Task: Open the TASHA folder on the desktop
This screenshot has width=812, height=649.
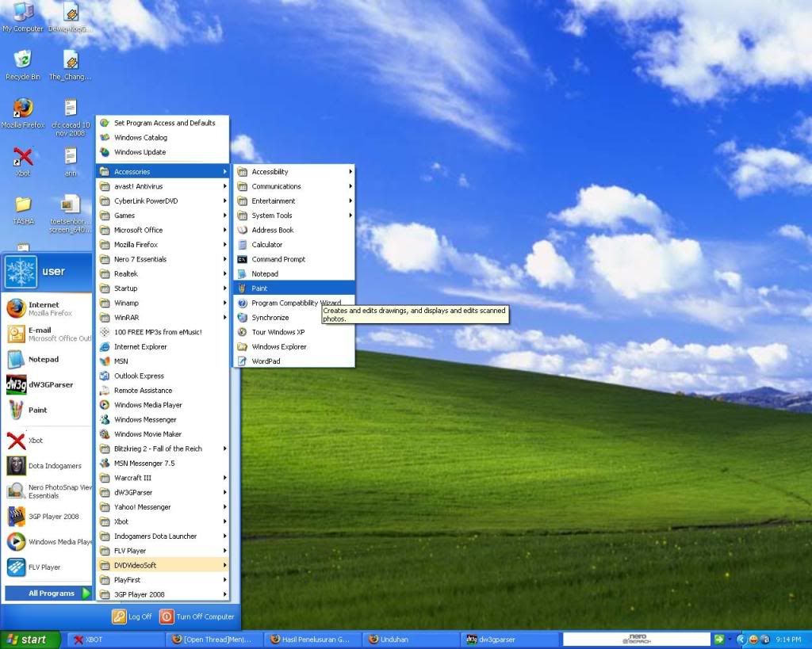Action: pyautogui.click(x=23, y=208)
